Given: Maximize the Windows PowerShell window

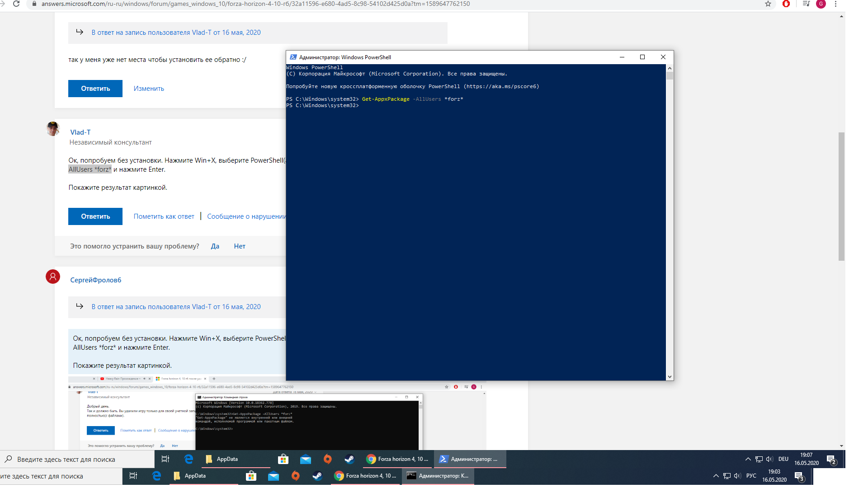Looking at the screenshot, I should click(642, 57).
